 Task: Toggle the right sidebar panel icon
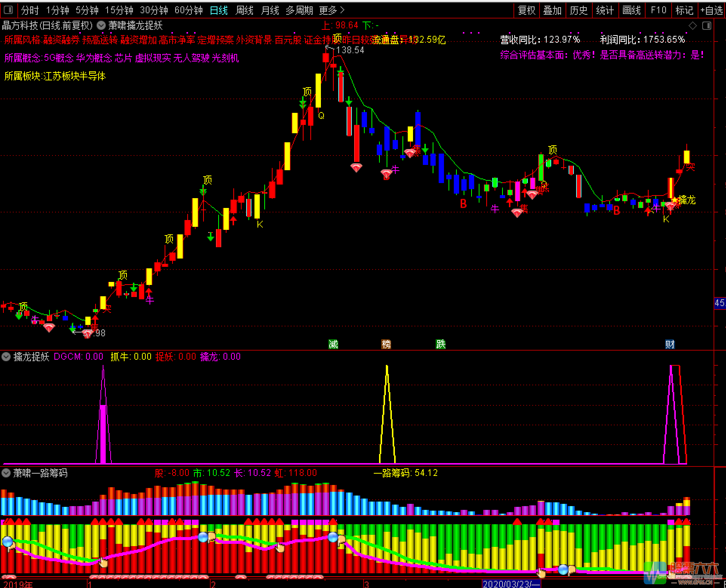[706, 26]
